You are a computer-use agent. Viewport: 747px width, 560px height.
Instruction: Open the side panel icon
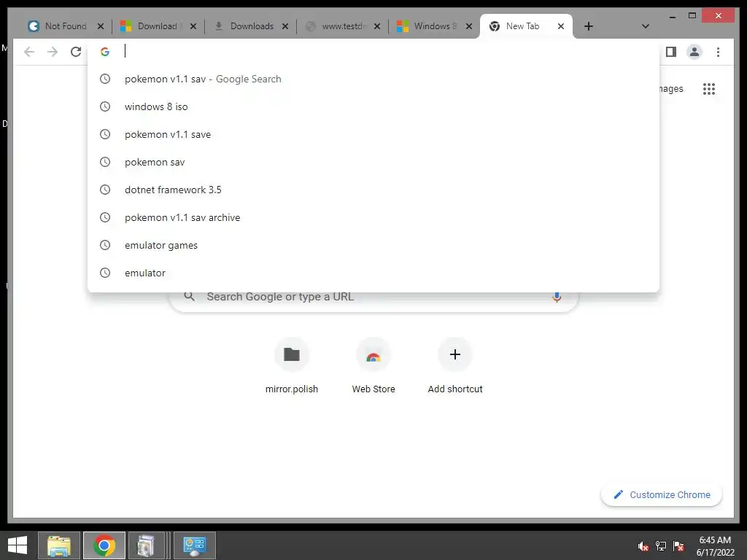(x=671, y=52)
